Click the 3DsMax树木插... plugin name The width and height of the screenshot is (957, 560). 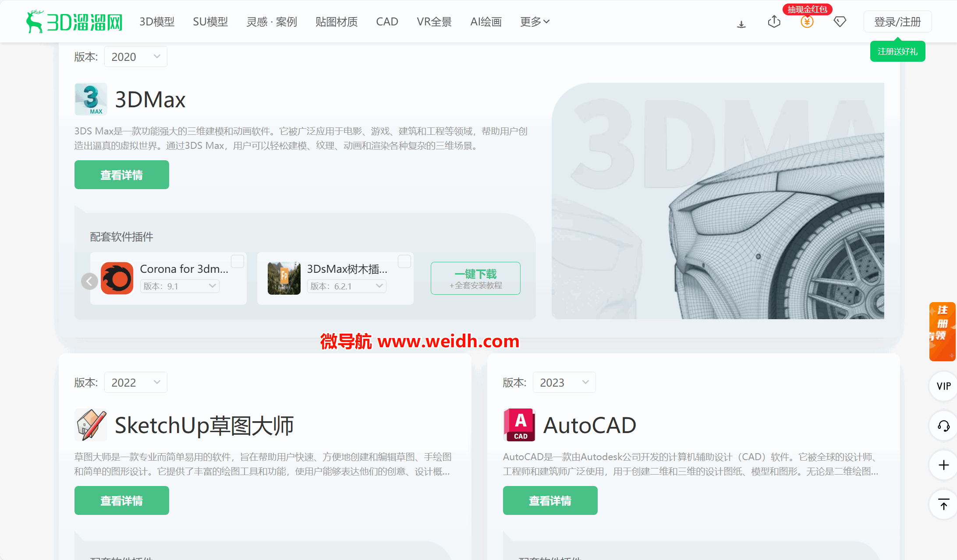pyautogui.click(x=347, y=269)
